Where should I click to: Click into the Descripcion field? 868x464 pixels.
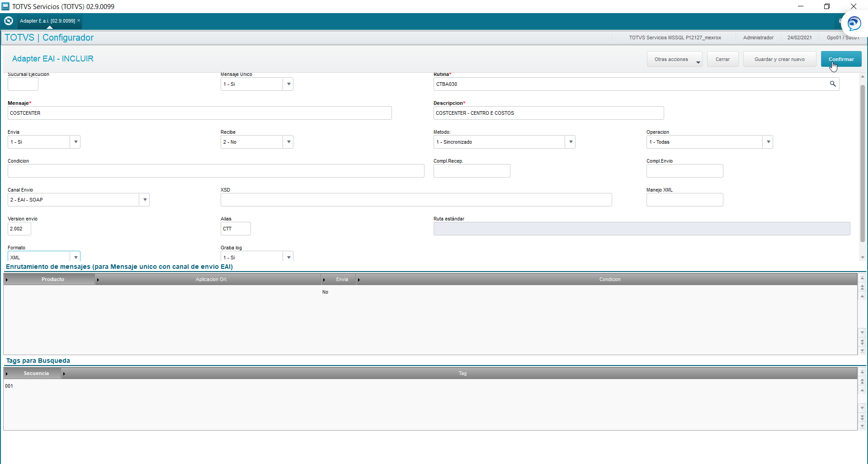[548, 113]
